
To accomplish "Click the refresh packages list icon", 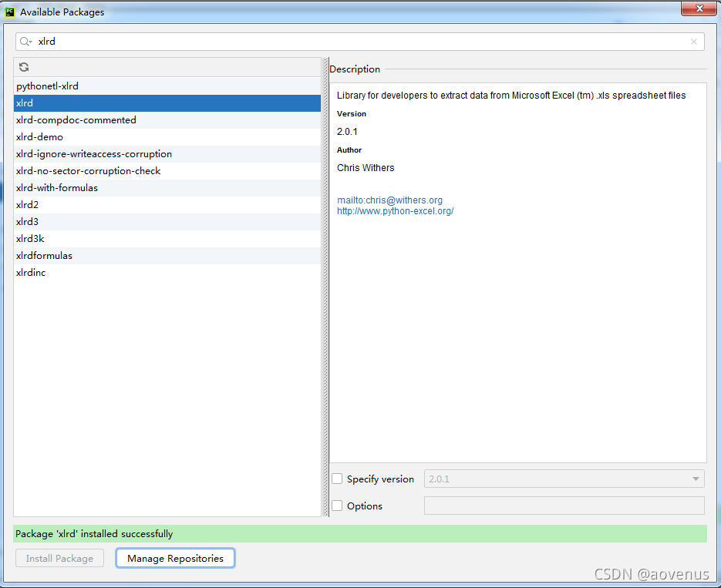I will pos(24,67).
